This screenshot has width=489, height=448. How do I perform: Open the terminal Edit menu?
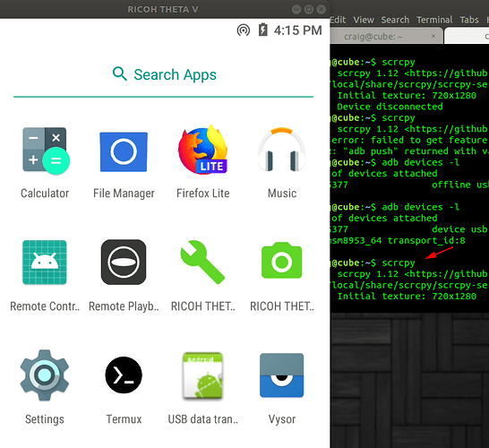[x=338, y=20]
